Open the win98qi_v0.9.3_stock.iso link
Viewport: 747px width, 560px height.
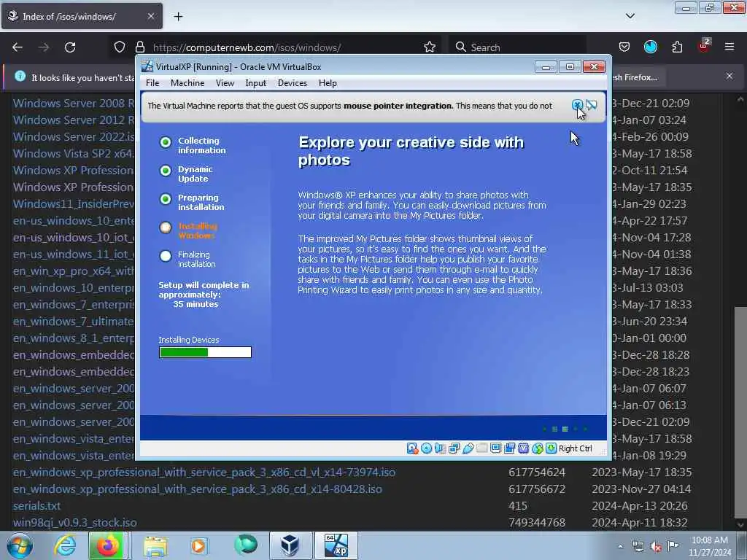[75, 522]
